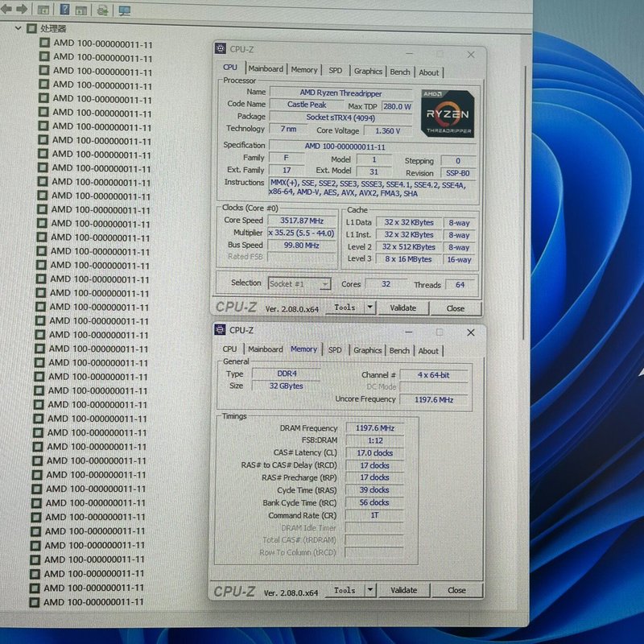Click the memory Type value 'DDR4'
Image resolution: width=644 pixels, height=644 pixels.
click(287, 374)
